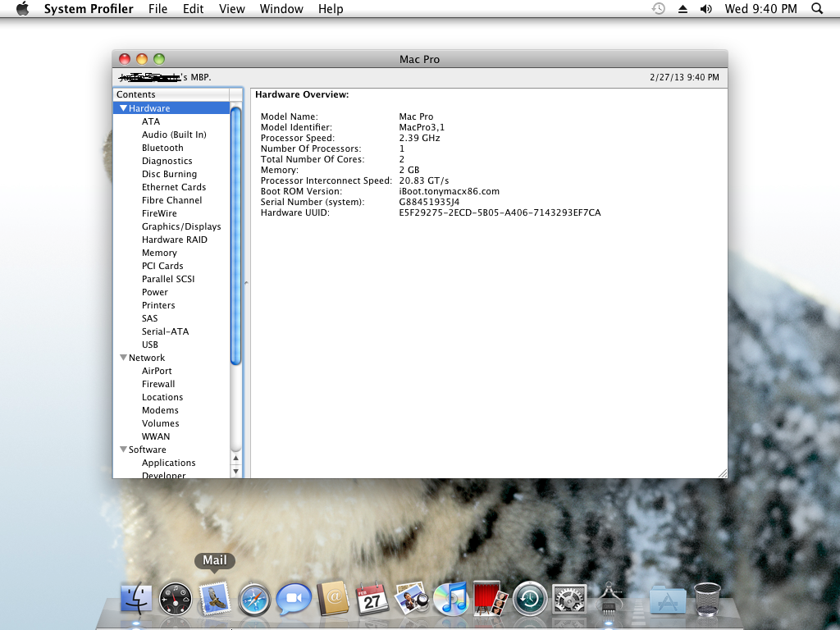The image size is (840, 630).
Task: Open System Preferences in the Dock
Action: 569,598
